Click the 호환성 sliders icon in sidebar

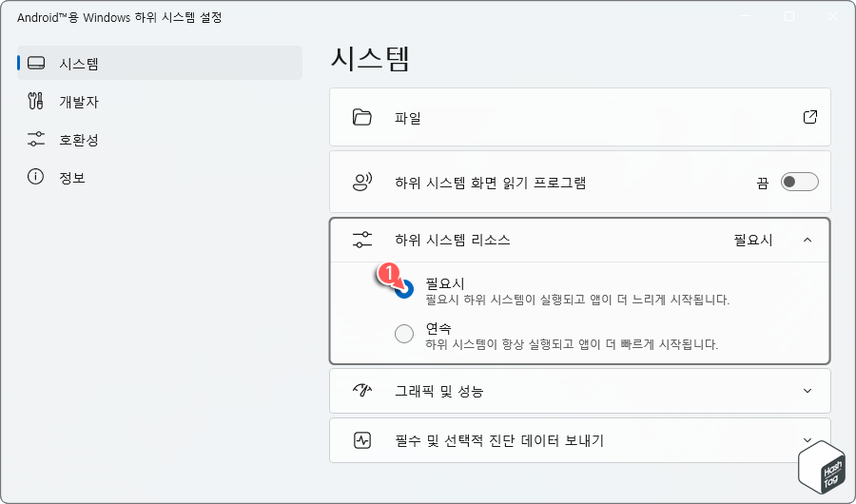point(36,139)
